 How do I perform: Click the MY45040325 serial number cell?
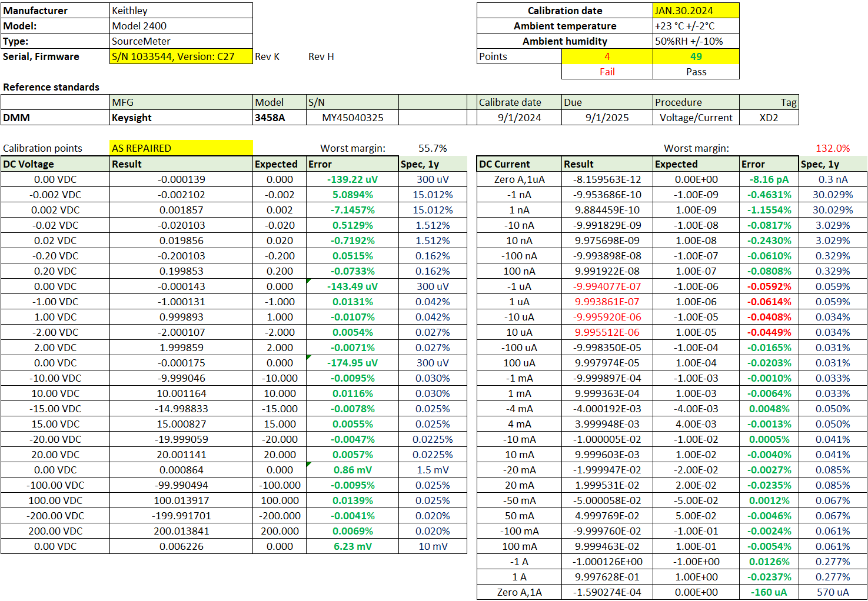coord(352,118)
